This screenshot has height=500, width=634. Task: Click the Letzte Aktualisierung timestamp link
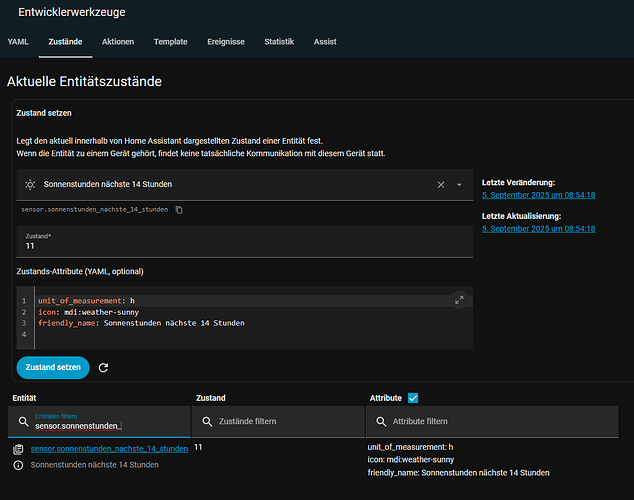(x=538, y=228)
